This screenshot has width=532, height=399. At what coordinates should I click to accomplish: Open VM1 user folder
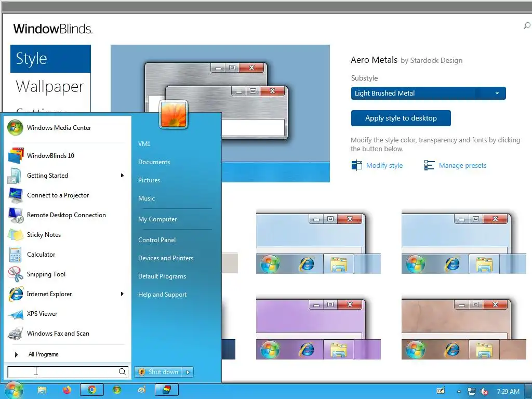(144, 144)
